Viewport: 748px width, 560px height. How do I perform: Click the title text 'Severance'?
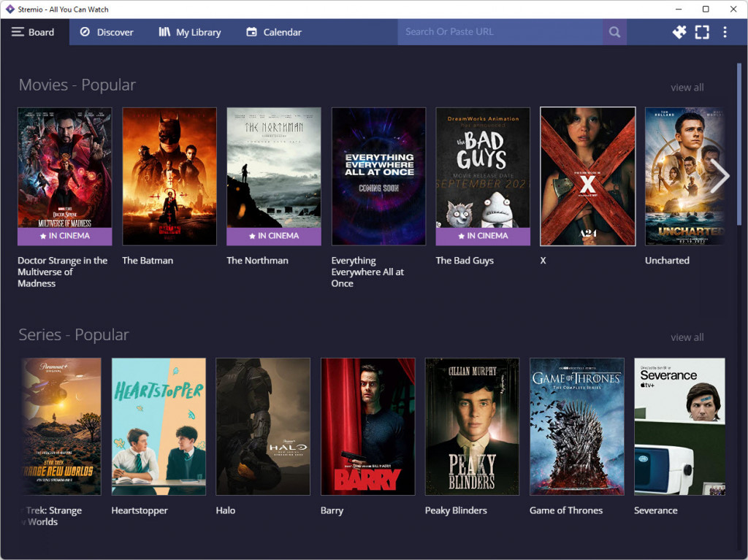coord(656,510)
